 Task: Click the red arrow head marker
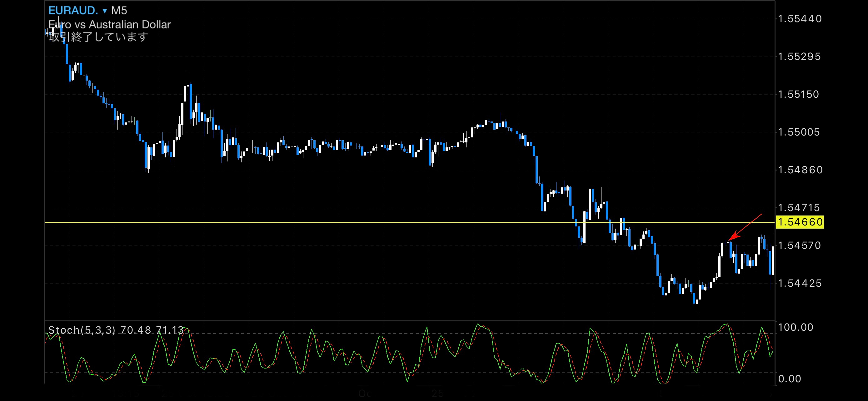pos(733,236)
